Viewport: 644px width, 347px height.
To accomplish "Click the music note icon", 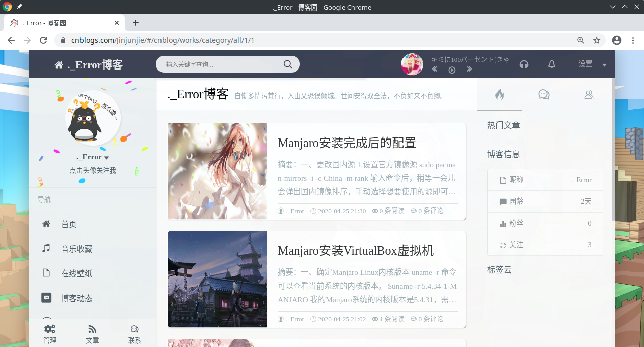I will [46, 248].
